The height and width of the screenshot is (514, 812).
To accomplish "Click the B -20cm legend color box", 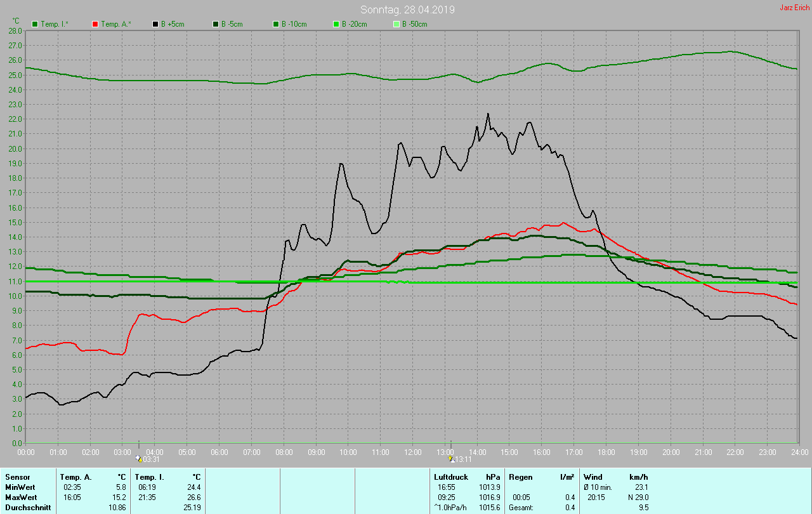I will point(336,24).
